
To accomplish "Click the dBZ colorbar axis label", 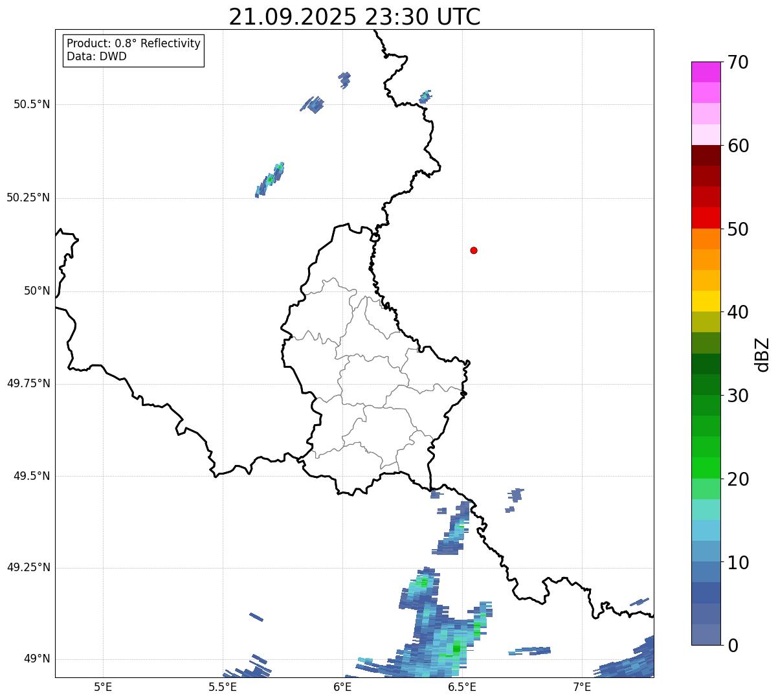I will click(x=762, y=354).
